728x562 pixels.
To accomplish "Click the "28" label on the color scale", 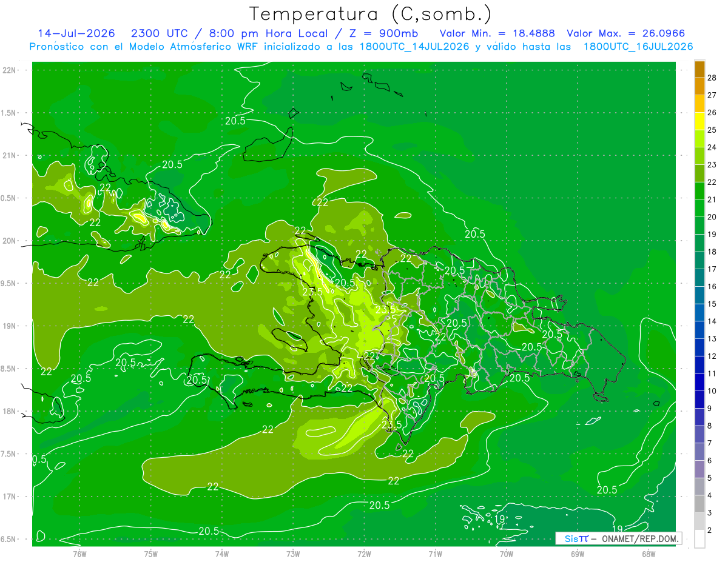I will [x=712, y=78].
